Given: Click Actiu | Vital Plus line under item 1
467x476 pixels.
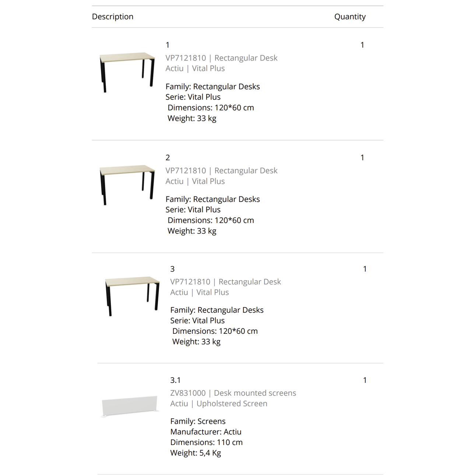Looking at the screenshot, I should [195, 69].
